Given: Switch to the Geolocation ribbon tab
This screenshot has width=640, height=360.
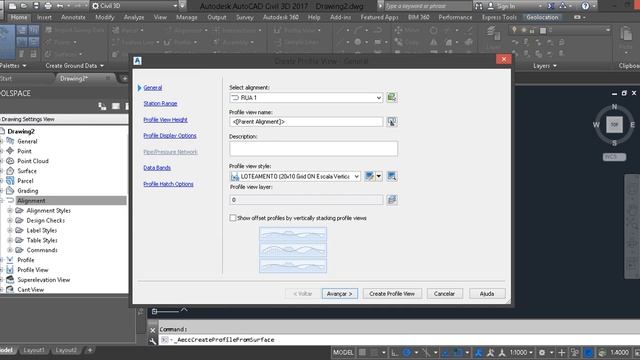Looking at the screenshot, I should [542, 17].
